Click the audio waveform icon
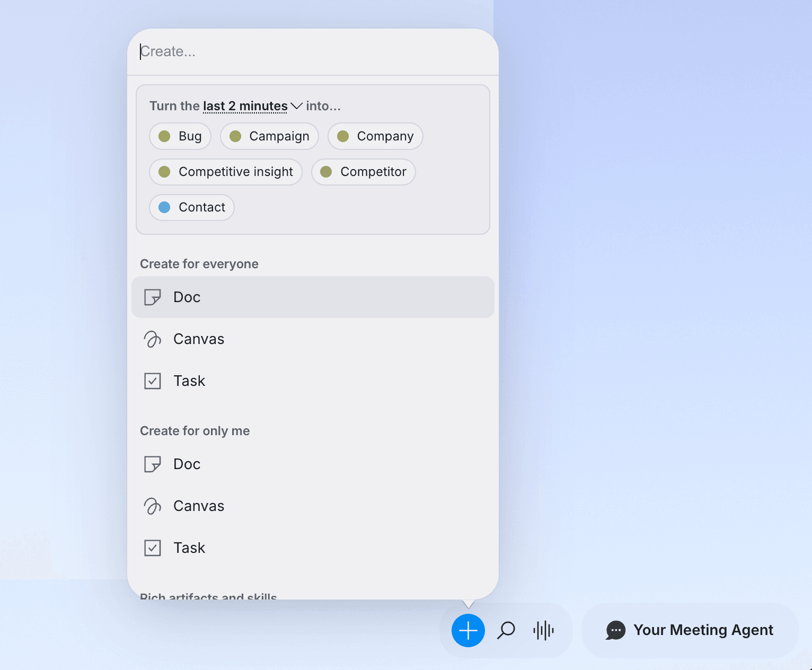This screenshot has width=812, height=670. (x=543, y=630)
